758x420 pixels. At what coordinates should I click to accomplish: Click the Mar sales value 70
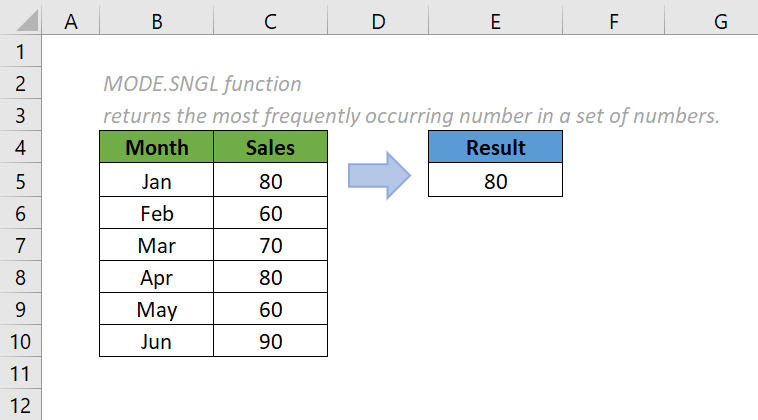[270, 245]
